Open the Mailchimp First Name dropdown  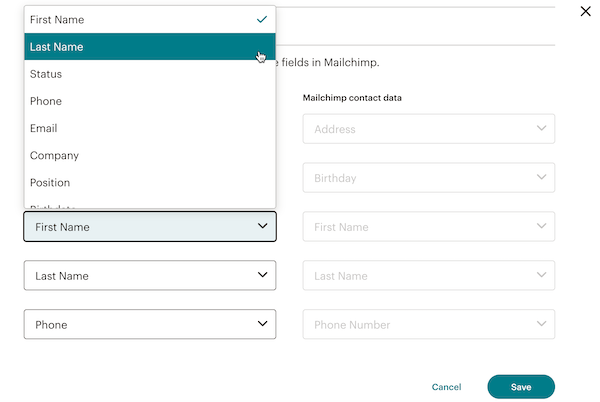pos(428,227)
